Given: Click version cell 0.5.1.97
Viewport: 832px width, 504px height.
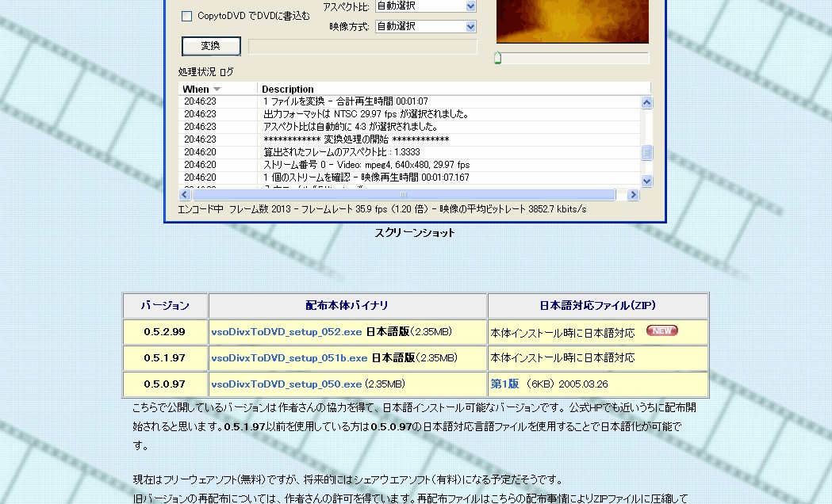Looking at the screenshot, I should click(x=165, y=358).
